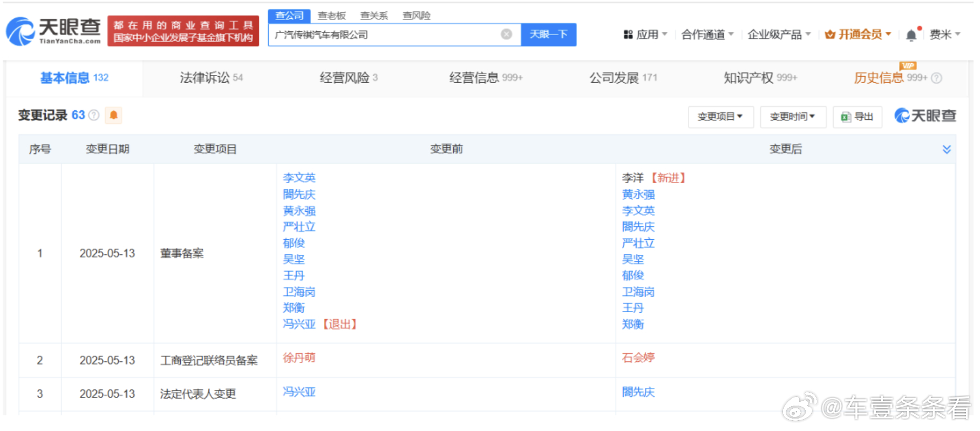
Task: Click 石会婷 in row 2 变更后
Action: [638, 358]
